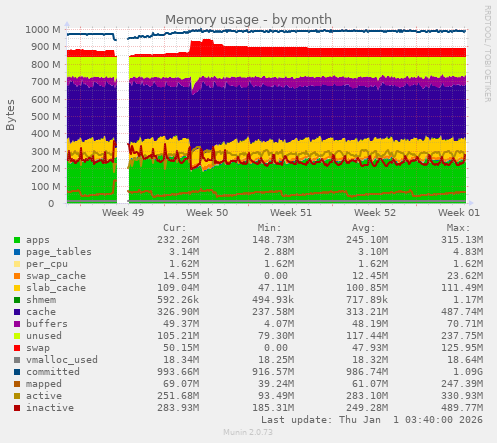Click the shmem current value 592.26k
This screenshot has width=497, height=443.
(x=178, y=300)
